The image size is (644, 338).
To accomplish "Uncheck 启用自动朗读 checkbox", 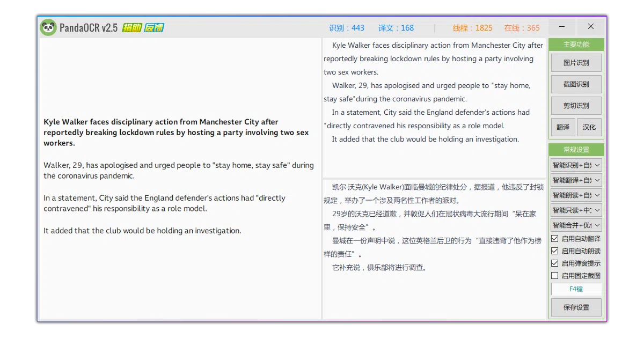I will pyautogui.click(x=555, y=251).
